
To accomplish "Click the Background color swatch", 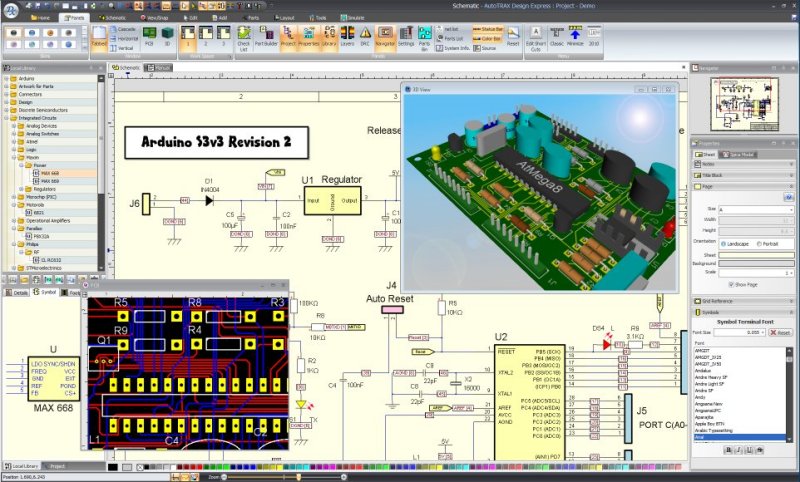I will [756, 264].
